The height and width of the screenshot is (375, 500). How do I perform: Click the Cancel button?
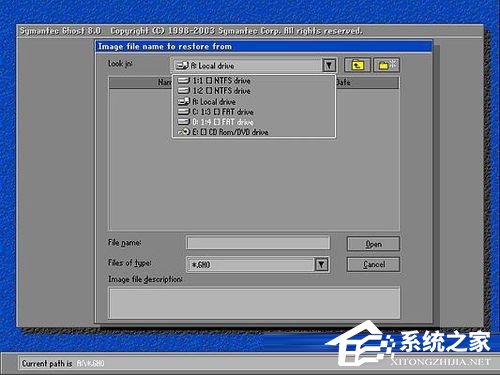tap(373, 265)
